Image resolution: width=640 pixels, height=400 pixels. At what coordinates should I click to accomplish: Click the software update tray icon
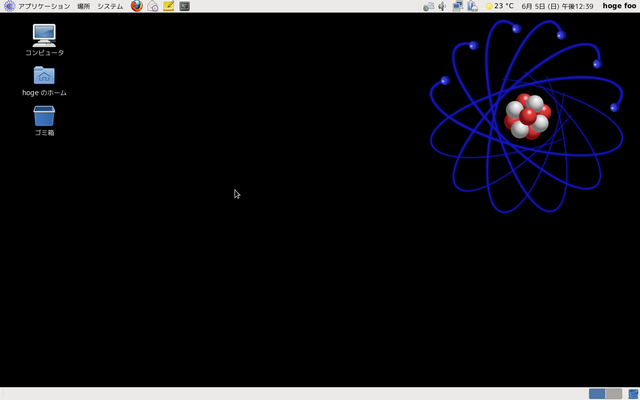(428, 6)
